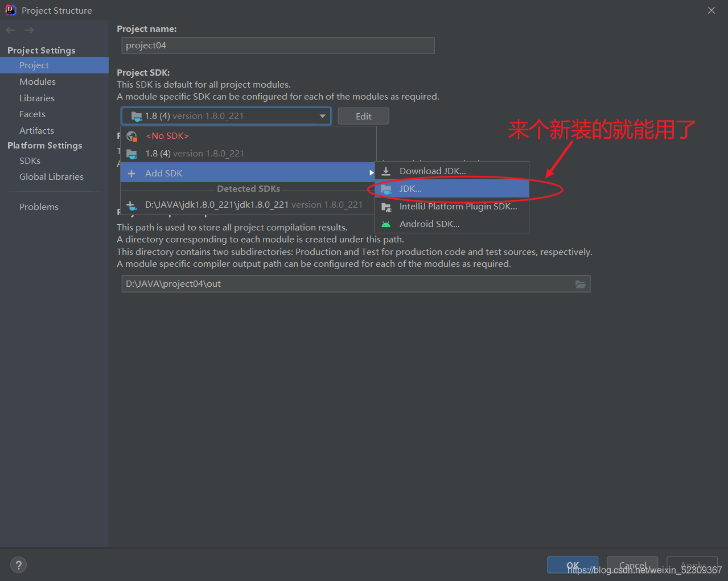Click the IntelliJ Platform Plugin SDK icon
This screenshot has height=581, width=728.
pyautogui.click(x=386, y=206)
